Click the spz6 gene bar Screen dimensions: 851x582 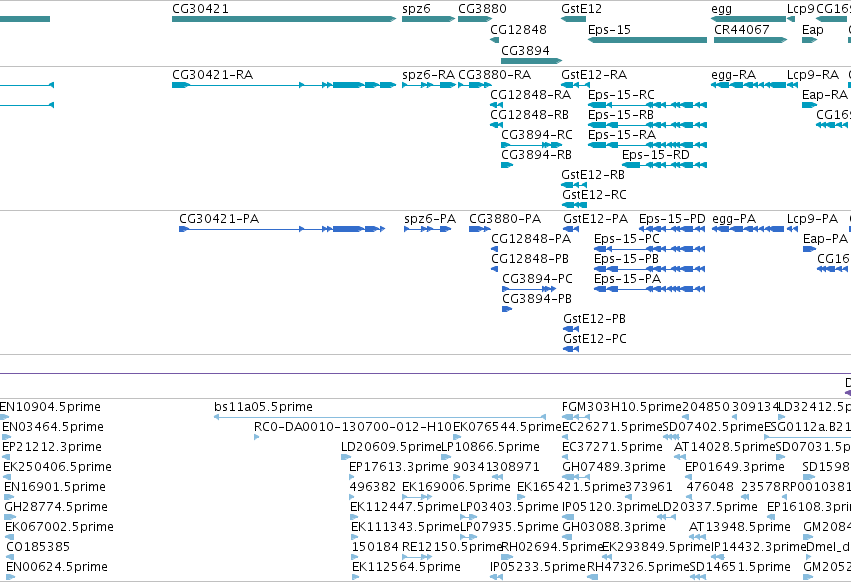click(428, 19)
